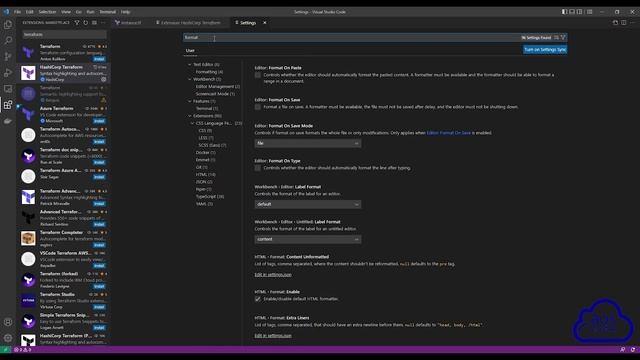The image size is (640, 360).
Task: Open notifications bell in status bar
Action: pos(633,350)
